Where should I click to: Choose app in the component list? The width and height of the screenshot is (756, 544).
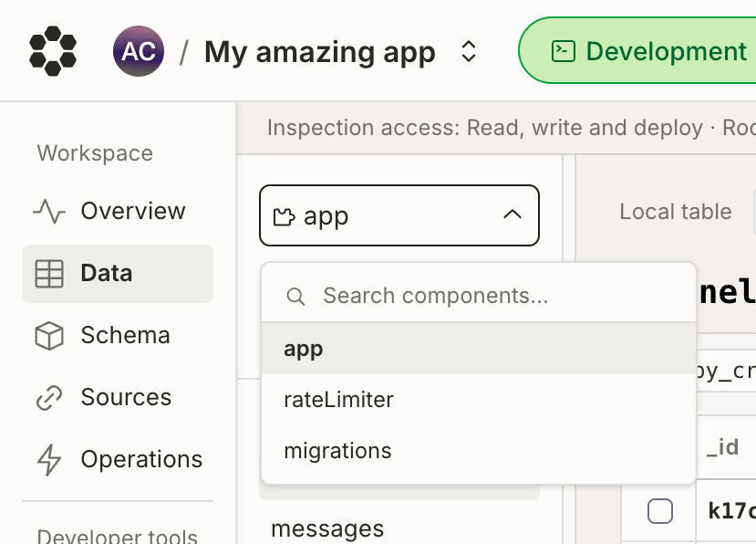478,349
